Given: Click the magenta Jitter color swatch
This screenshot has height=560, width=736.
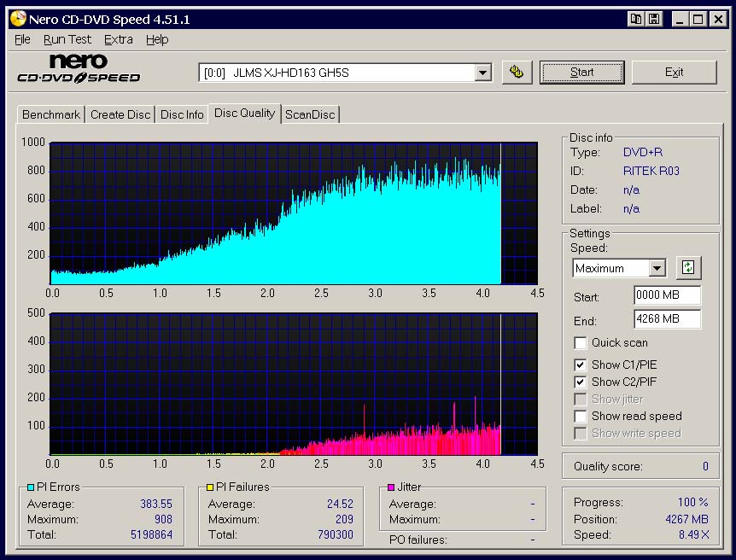Looking at the screenshot, I should [x=391, y=487].
